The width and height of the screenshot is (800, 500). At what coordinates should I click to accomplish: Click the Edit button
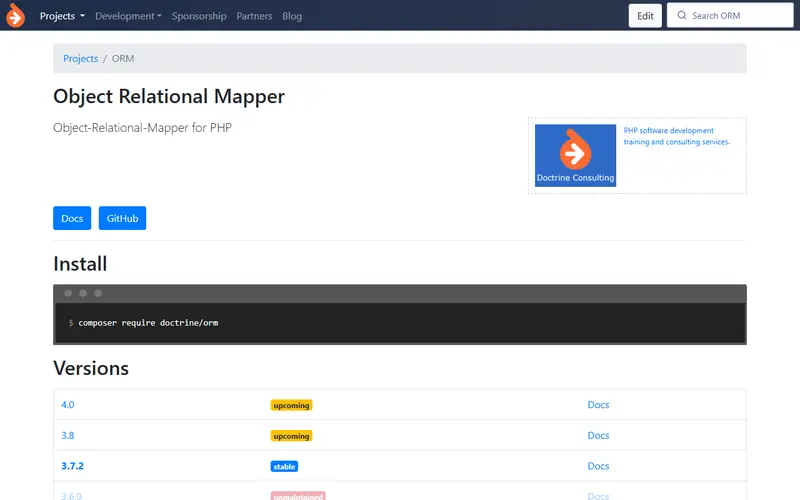645,16
